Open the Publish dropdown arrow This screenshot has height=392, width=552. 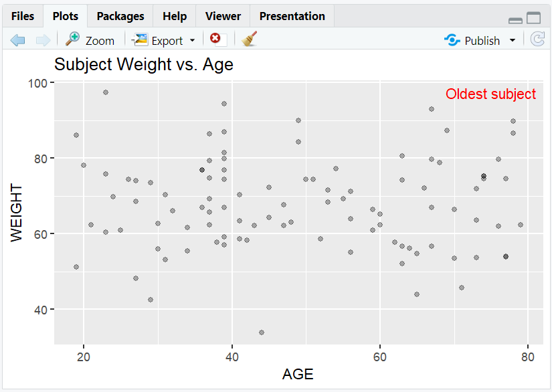[x=512, y=41]
